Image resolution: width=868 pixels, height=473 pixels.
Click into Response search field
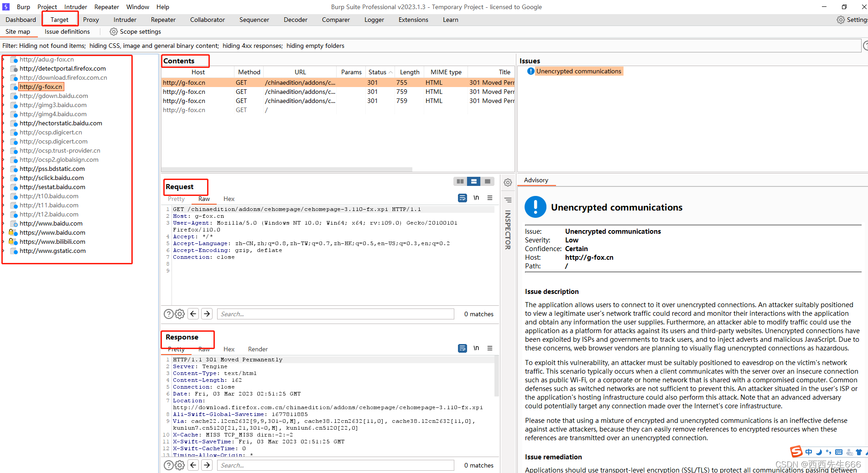point(336,465)
